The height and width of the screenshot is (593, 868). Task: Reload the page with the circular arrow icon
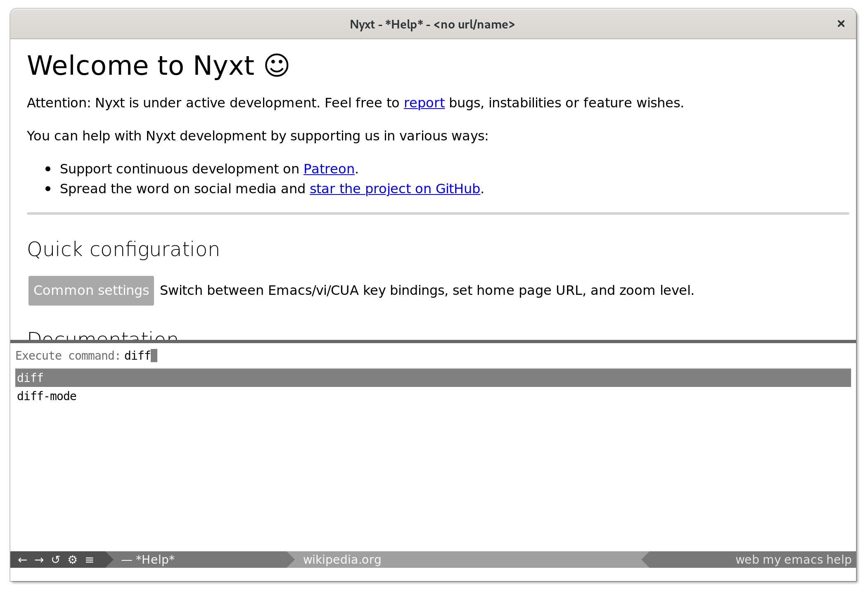(56, 560)
